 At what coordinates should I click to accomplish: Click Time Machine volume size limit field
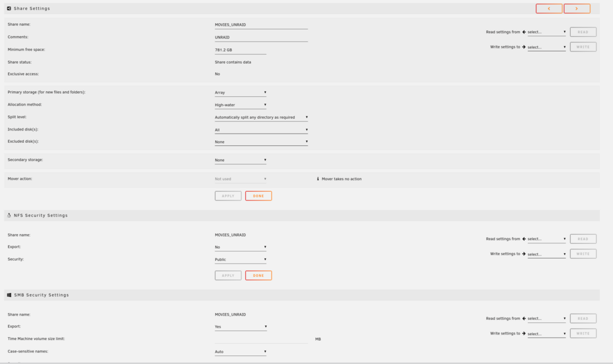[x=261, y=339]
